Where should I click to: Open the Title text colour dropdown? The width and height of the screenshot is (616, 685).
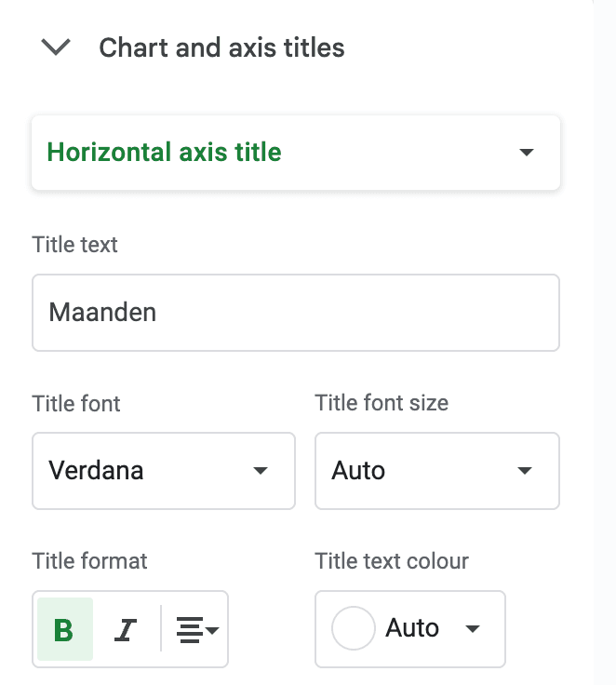pyautogui.click(x=409, y=629)
